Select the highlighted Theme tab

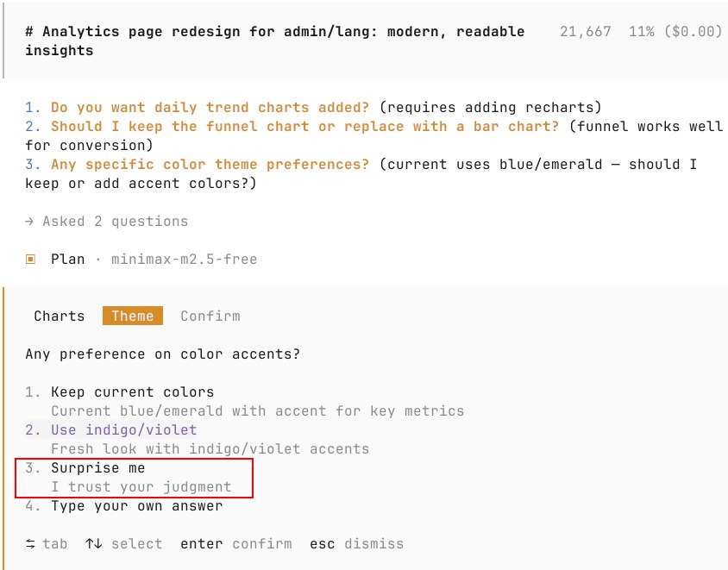(132, 316)
